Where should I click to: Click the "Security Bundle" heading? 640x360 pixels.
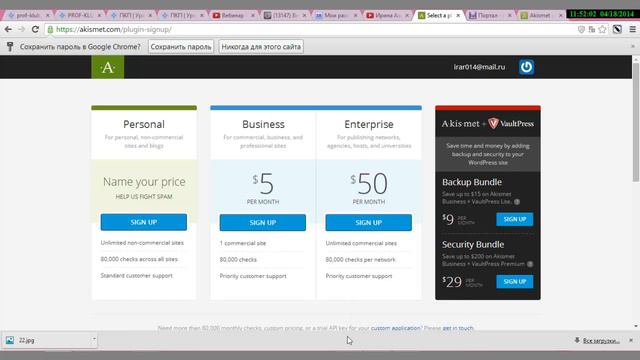(x=473, y=244)
